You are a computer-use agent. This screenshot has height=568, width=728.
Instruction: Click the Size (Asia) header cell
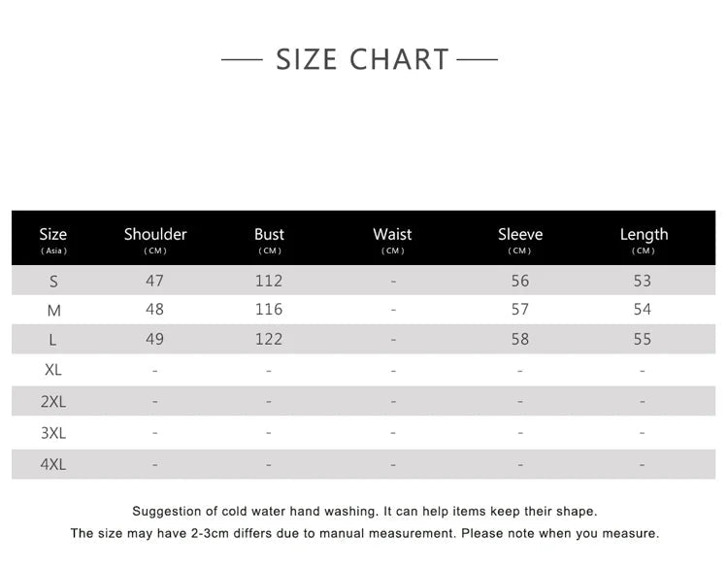[x=53, y=239]
